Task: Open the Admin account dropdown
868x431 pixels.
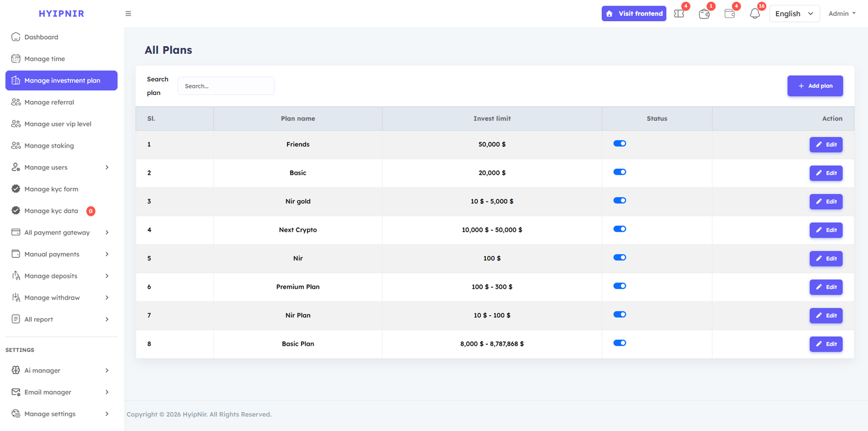Action: pos(841,14)
